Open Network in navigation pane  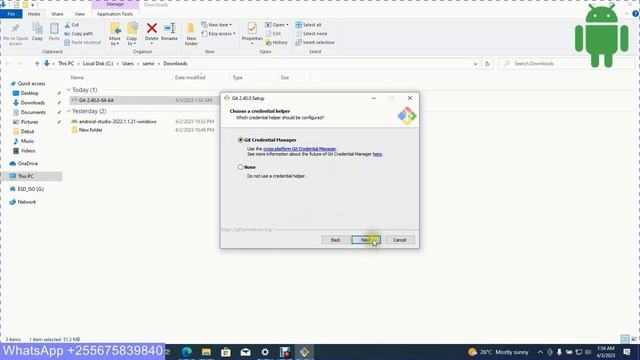coord(27,202)
